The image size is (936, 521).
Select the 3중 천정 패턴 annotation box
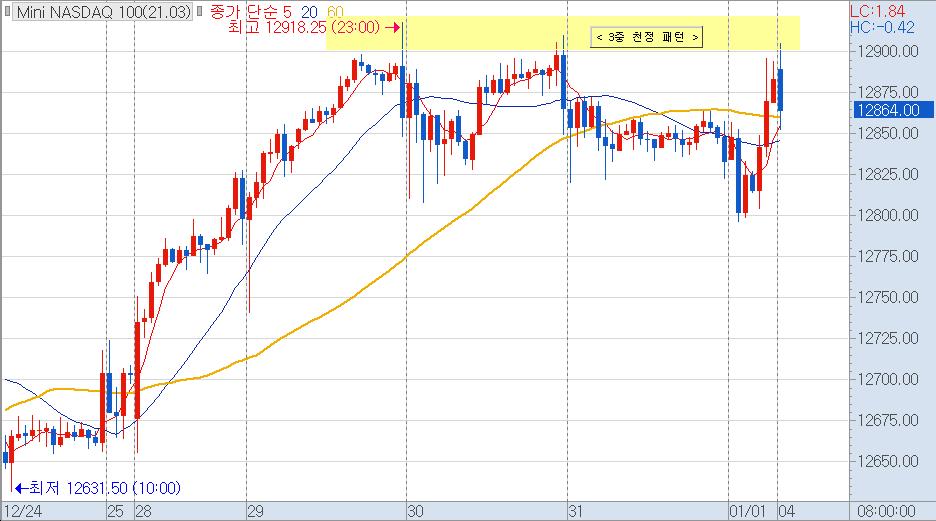coord(646,37)
